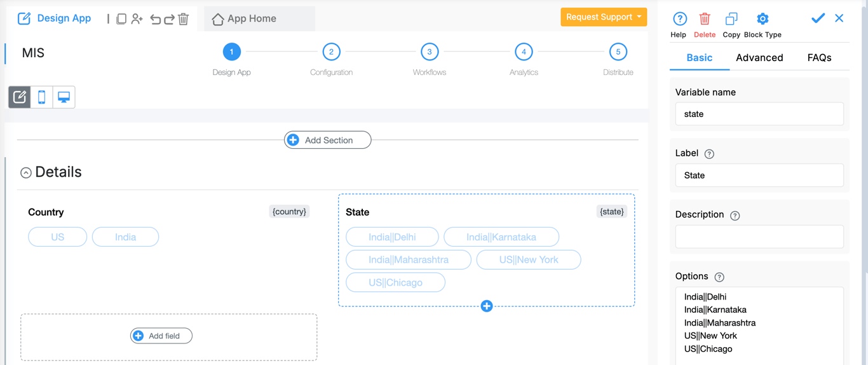The image size is (868, 365).
Task: Confirm changes with the checkmark
Action: (x=818, y=18)
